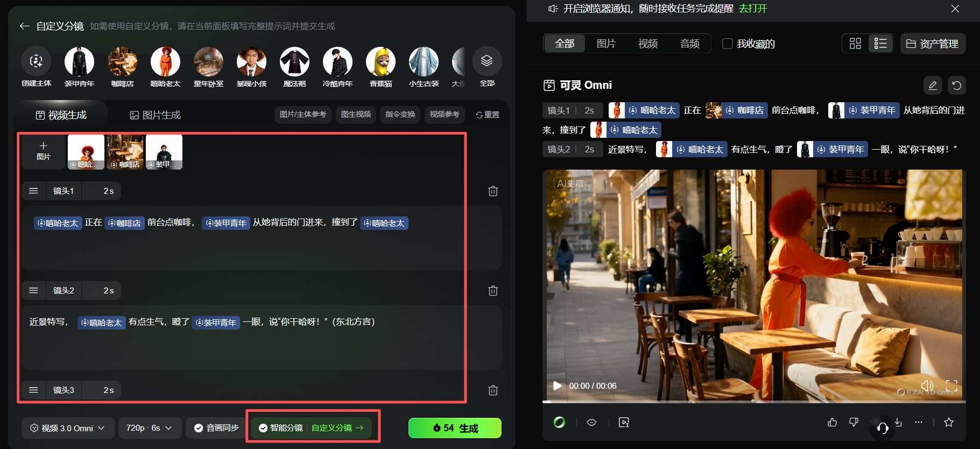Screen dimensions: 980x449
Task: Go back with the arrow beside 自定义分镜
Action: click(x=24, y=26)
